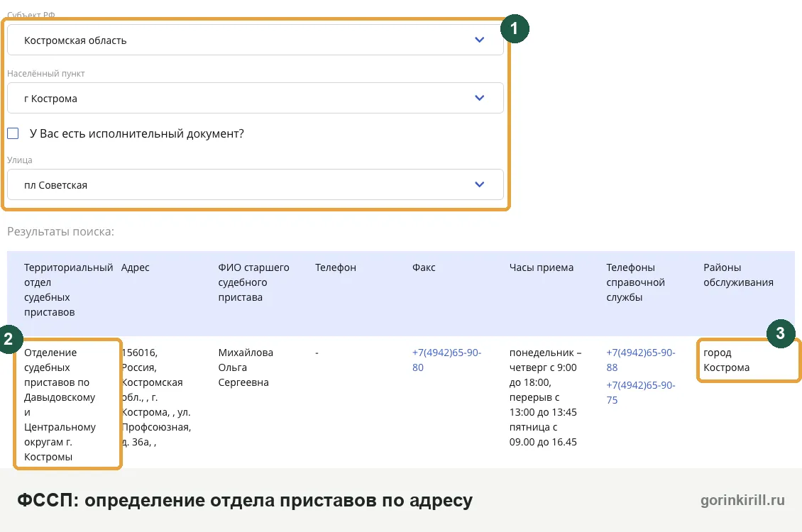Expand chevron in г Кострома field
The image size is (802, 532).
click(479, 98)
